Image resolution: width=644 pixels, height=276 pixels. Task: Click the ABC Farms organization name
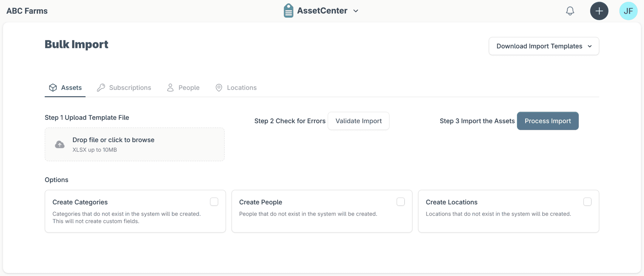[x=27, y=11]
